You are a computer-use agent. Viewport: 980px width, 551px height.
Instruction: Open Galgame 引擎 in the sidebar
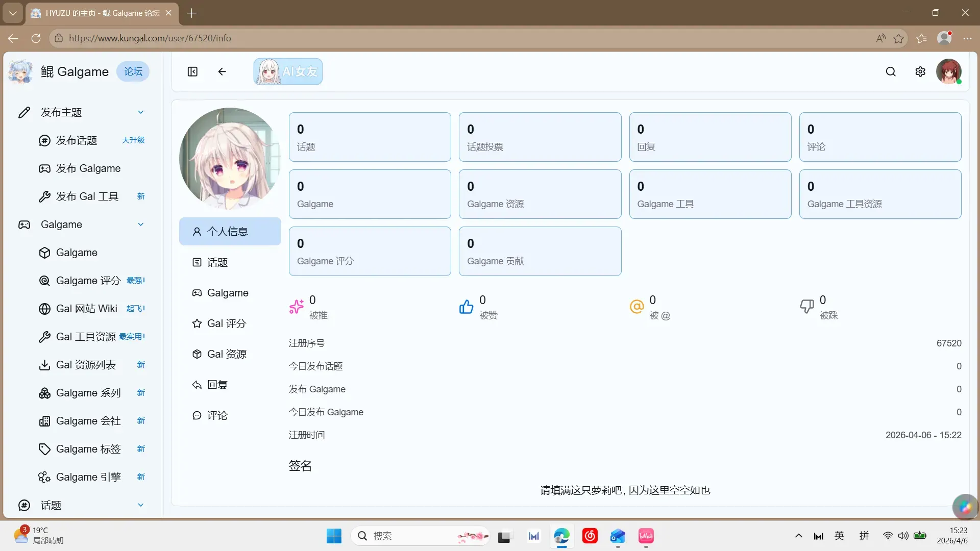pyautogui.click(x=92, y=477)
